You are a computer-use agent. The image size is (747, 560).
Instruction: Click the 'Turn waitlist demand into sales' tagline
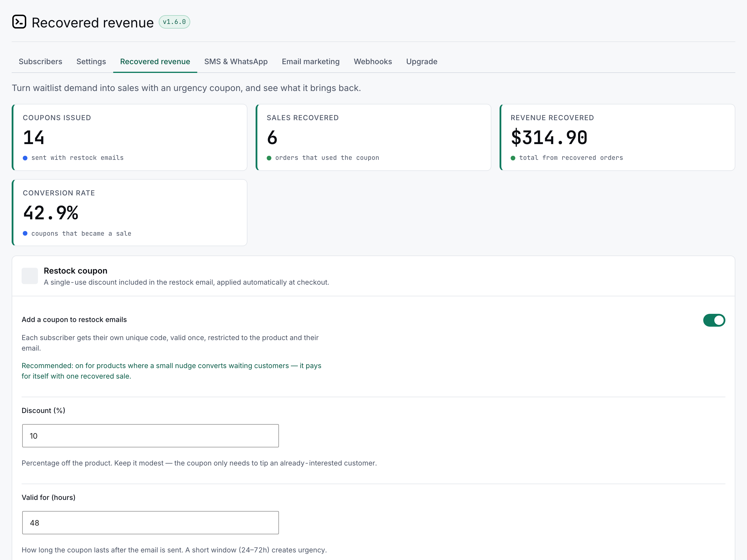pyautogui.click(x=186, y=88)
